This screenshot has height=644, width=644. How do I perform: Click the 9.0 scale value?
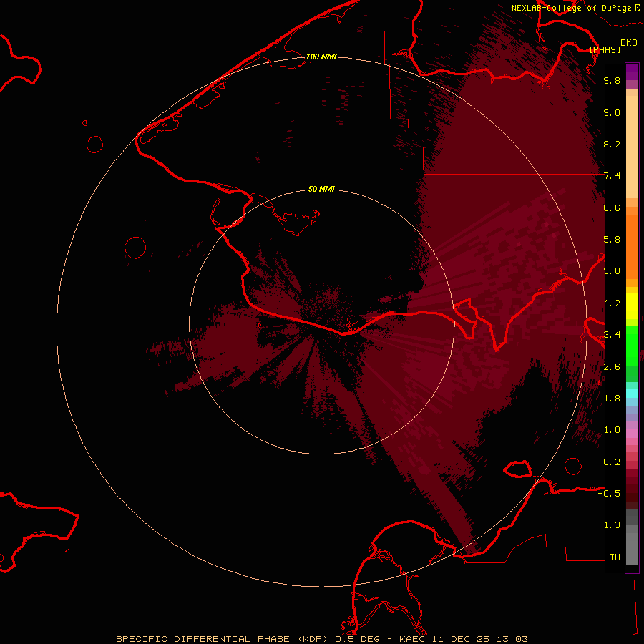point(612,112)
